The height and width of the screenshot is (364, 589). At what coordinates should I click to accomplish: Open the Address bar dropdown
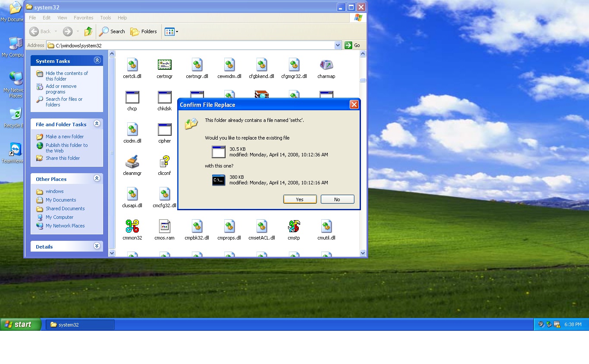[x=338, y=45]
